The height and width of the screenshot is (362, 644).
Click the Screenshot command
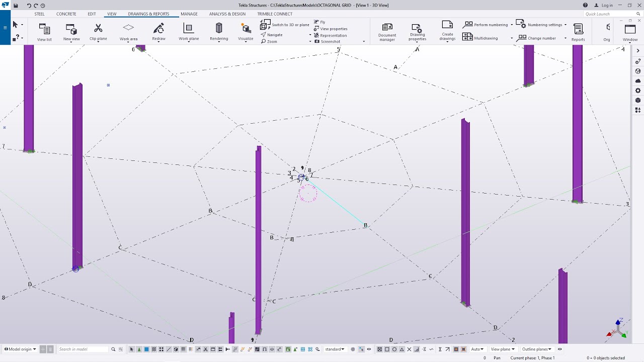327,42
